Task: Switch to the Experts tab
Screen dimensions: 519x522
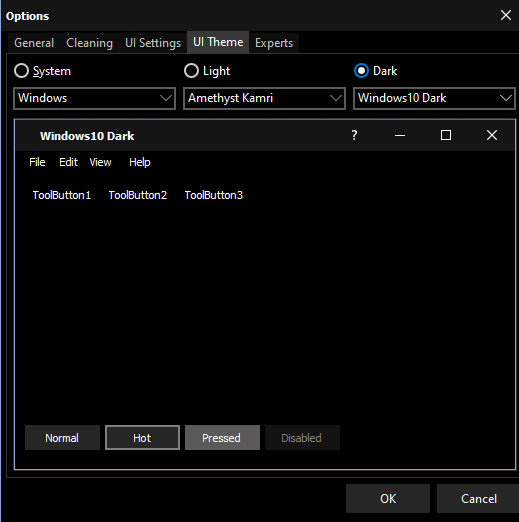Action: click(274, 43)
